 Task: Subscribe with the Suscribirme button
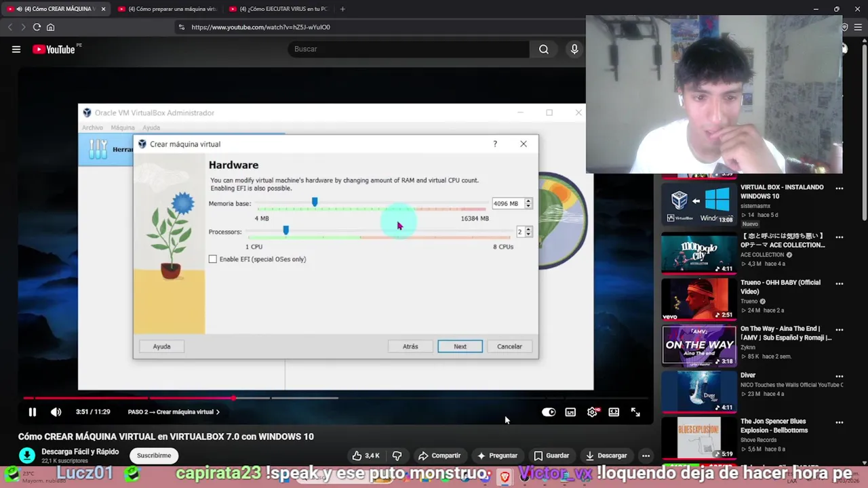click(154, 455)
